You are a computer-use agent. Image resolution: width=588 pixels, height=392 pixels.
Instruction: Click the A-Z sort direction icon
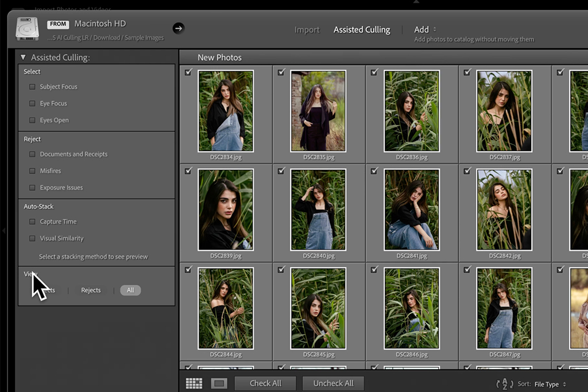[504, 384]
